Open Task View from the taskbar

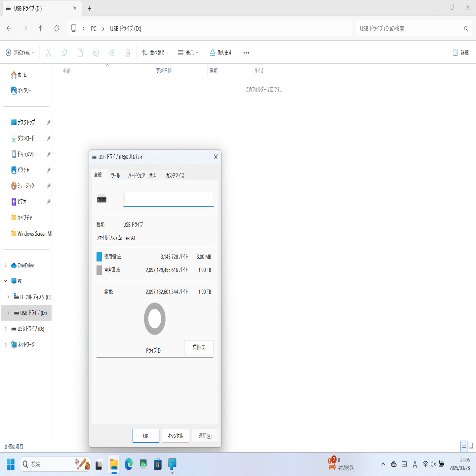[99, 464]
